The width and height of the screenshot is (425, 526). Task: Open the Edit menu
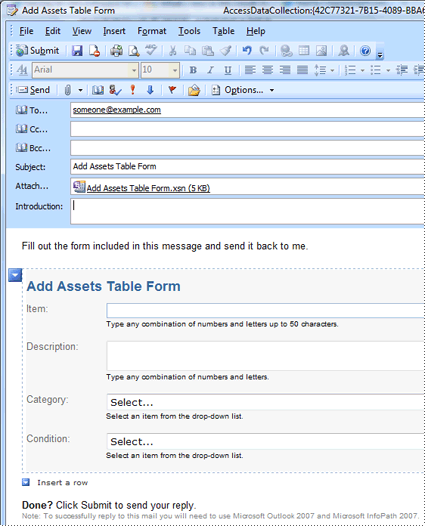[x=53, y=31]
